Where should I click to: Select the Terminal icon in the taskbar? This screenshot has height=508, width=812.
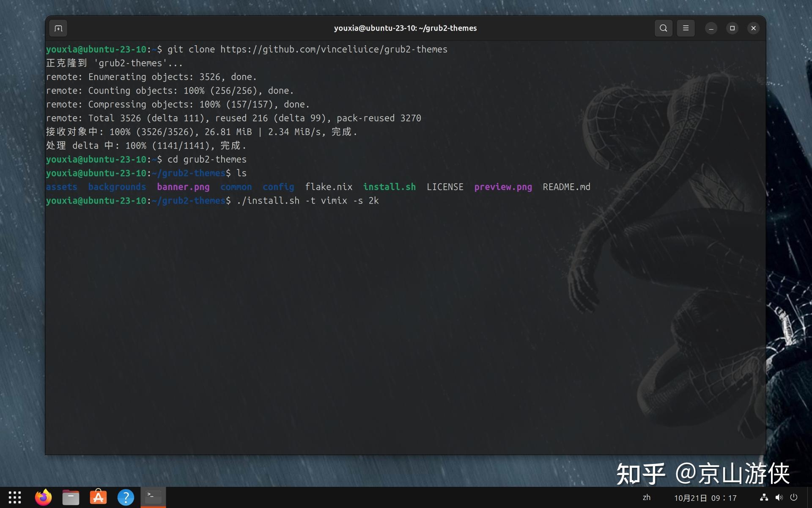point(153,497)
